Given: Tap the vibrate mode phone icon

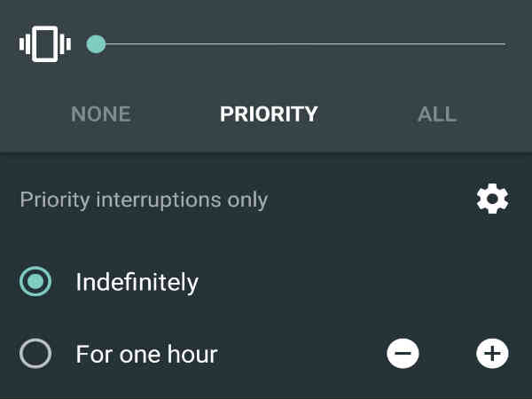Looking at the screenshot, I should [x=45, y=44].
